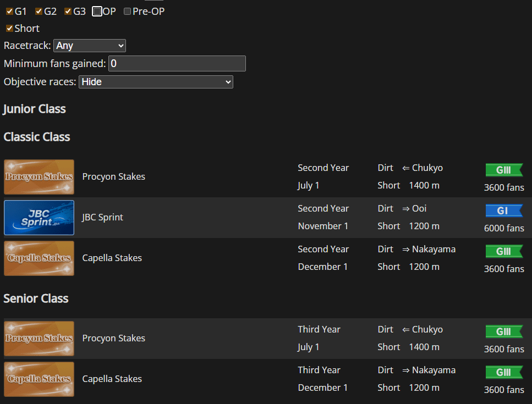Click the Second Year label of JBC Sprint

click(323, 209)
